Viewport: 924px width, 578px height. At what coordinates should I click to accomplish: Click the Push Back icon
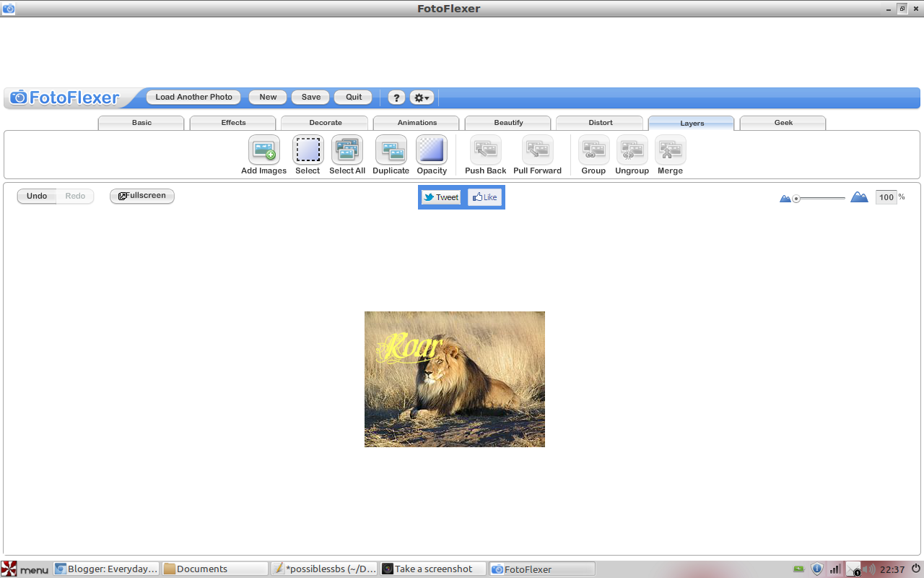pyautogui.click(x=486, y=150)
